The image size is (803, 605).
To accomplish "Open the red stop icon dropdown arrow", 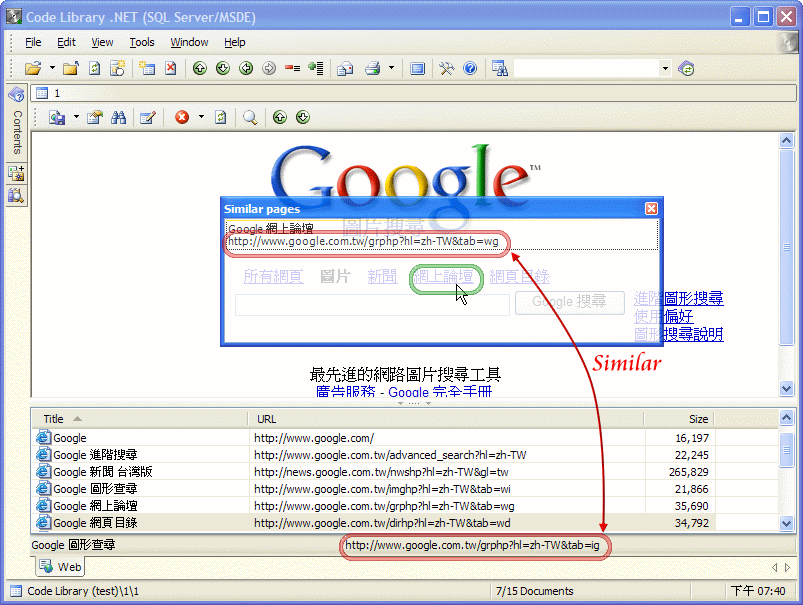I will [201, 117].
